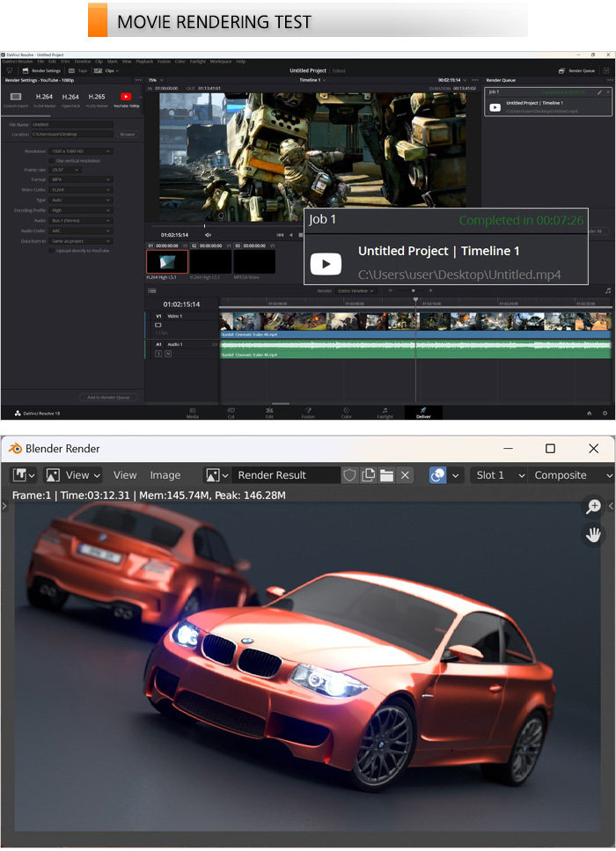Open the Video Codec dropdown
Image resolution: width=616 pixels, height=851 pixels.
tap(80, 190)
